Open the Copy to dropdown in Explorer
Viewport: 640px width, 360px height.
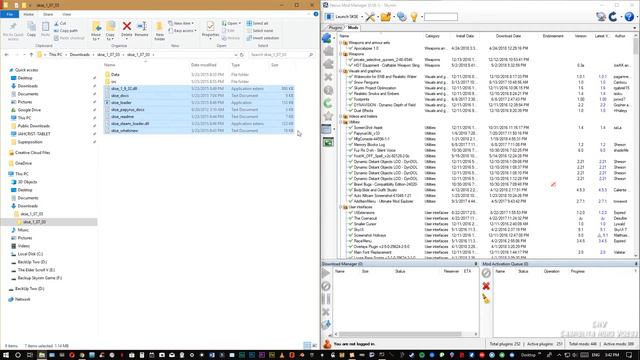pos(110,39)
